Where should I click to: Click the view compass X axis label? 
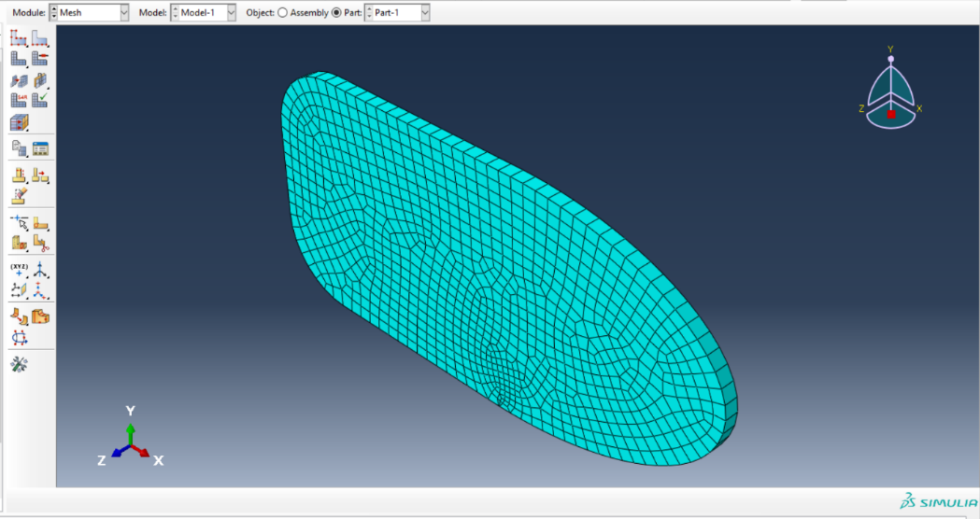point(918,108)
